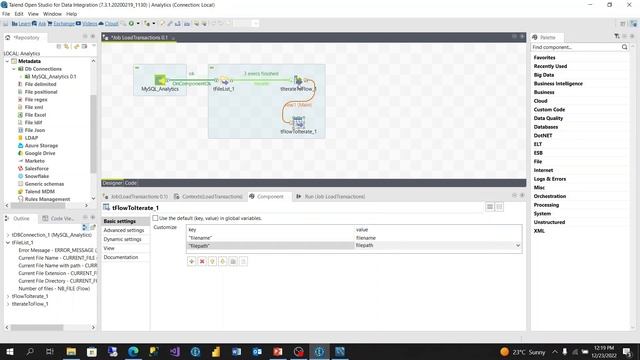Open the Edit menu
The image size is (640, 360).
19,14
